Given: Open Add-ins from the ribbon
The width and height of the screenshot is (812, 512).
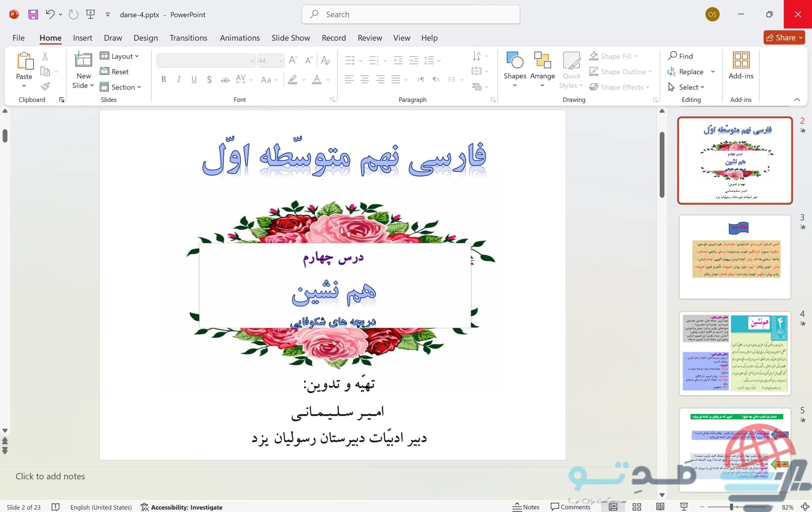Looking at the screenshot, I should (x=741, y=66).
